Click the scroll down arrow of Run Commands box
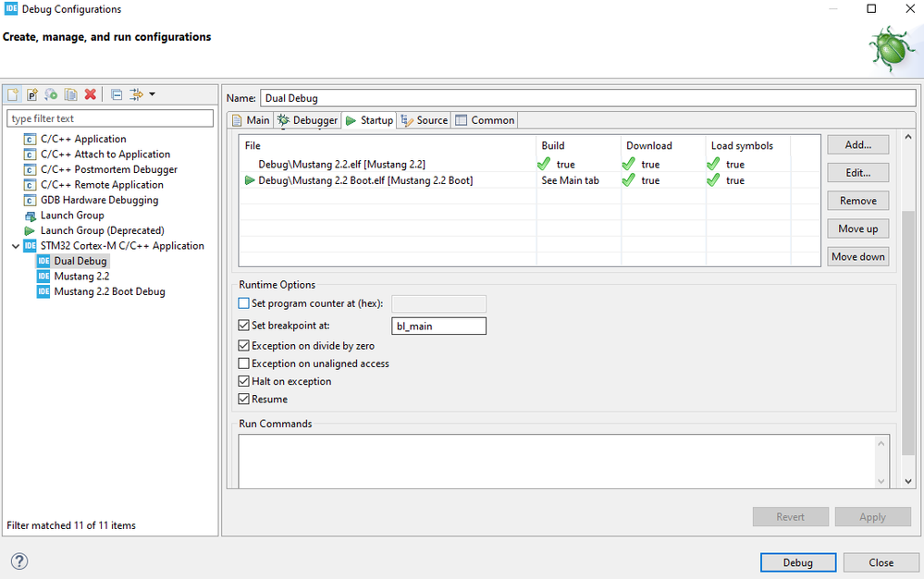 click(x=881, y=481)
